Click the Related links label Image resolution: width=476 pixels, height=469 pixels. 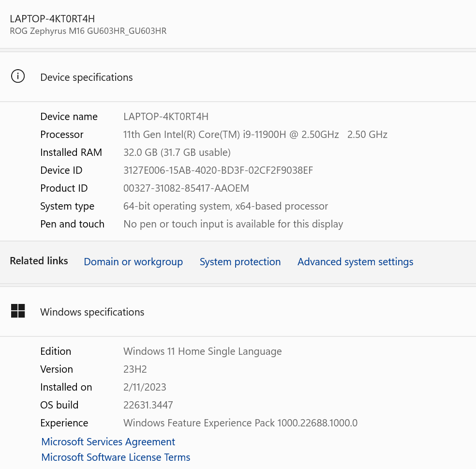click(39, 261)
